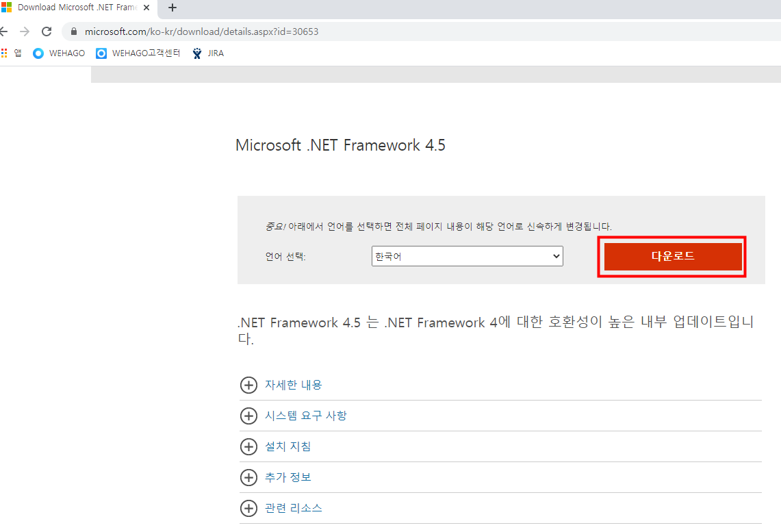Open the WEHAGO고객센터 bookmark
The width and height of the screenshot is (781, 532).
coord(138,53)
